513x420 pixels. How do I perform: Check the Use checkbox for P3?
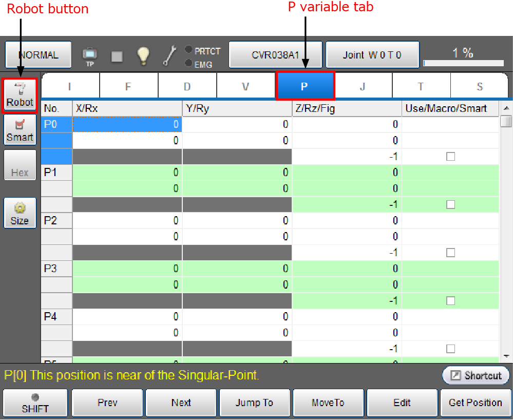[450, 300]
